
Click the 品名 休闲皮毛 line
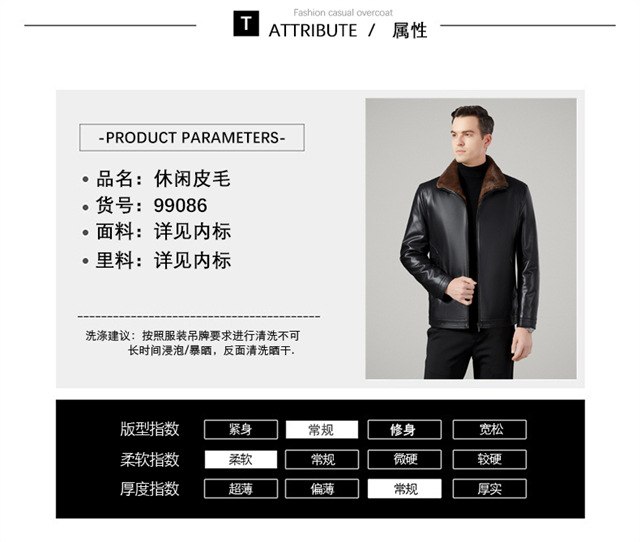point(163,178)
